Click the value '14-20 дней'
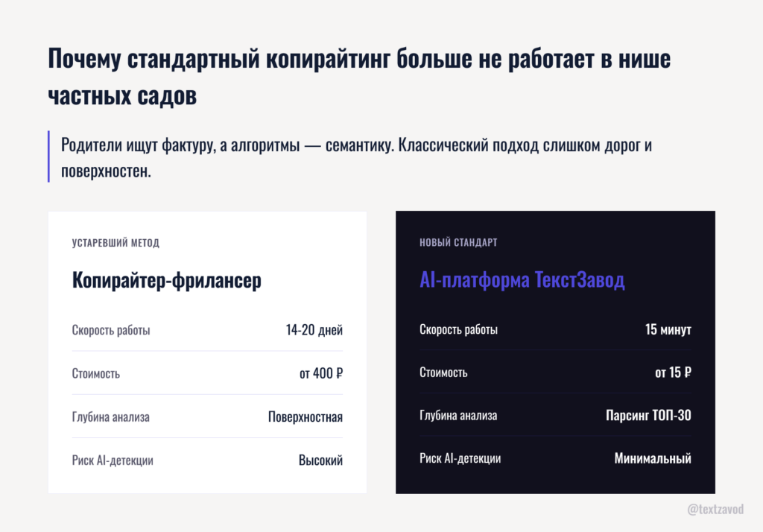Viewport: 763px width, 532px height. [314, 330]
